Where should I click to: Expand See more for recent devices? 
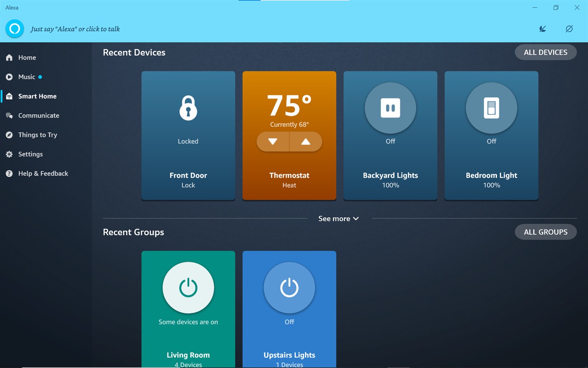pyautogui.click(x=339, y=218)
